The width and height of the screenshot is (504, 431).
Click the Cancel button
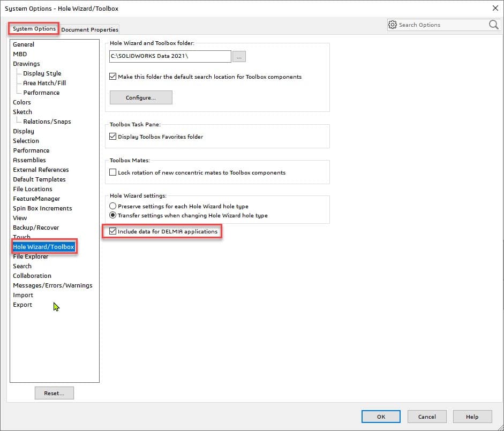[427, 417]
